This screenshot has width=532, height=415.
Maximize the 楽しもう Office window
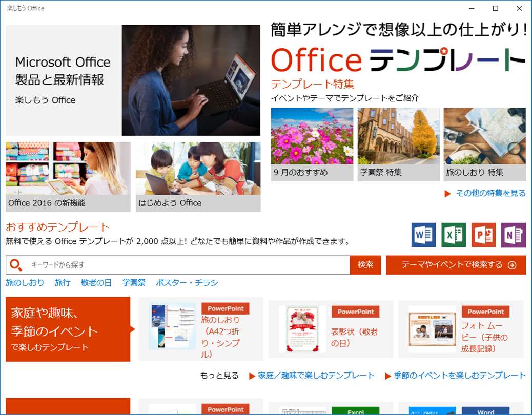tap(496, 8)
